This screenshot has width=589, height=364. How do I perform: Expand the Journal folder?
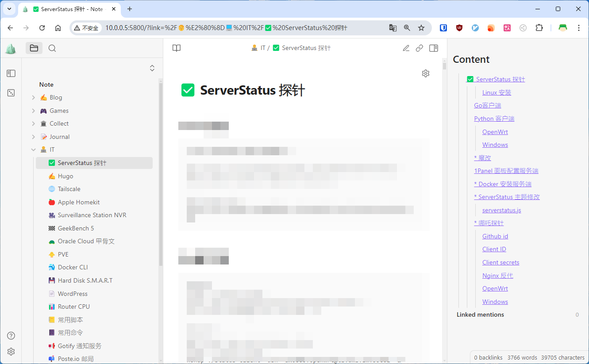pos(34,137)
